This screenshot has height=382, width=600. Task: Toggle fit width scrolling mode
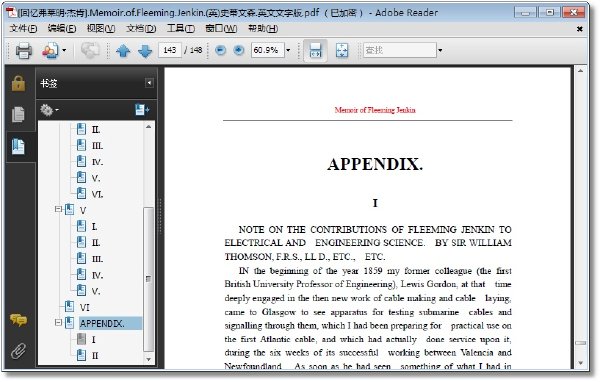[x=315, y=50]
